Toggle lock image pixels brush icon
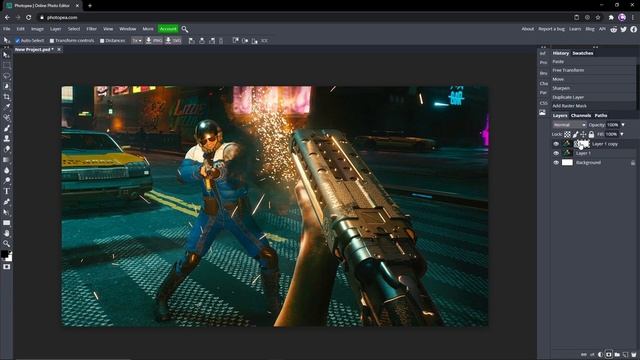640x360 pixels. point(576,134)
